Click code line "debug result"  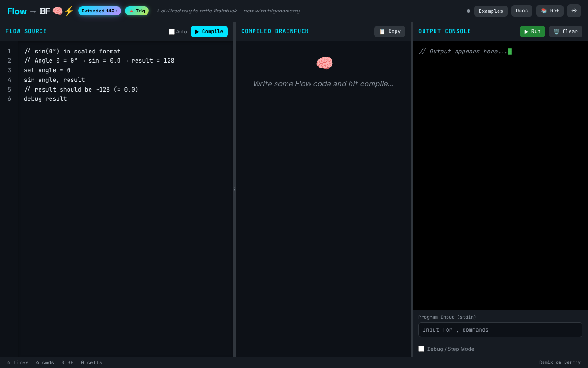(x=45, y=99)
